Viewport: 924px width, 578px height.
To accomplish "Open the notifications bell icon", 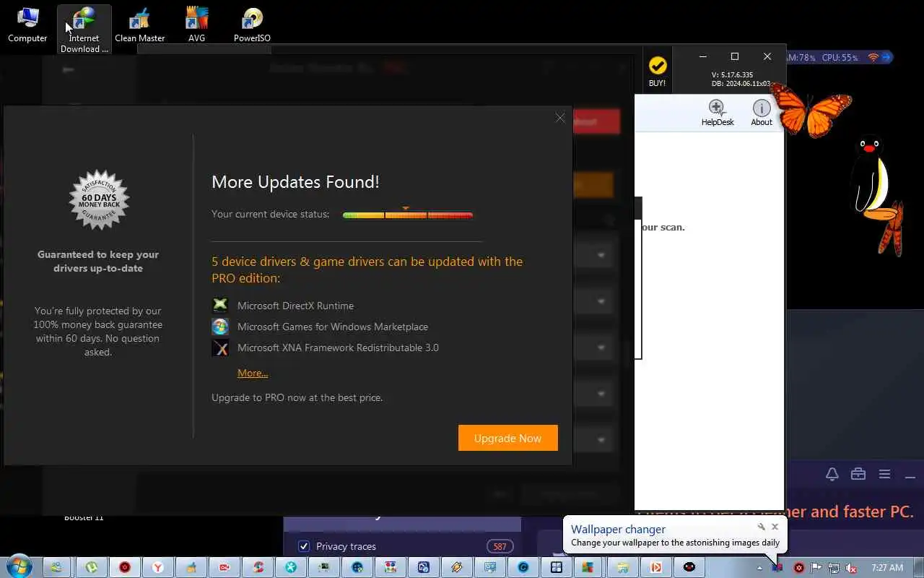I will point(832,474).
